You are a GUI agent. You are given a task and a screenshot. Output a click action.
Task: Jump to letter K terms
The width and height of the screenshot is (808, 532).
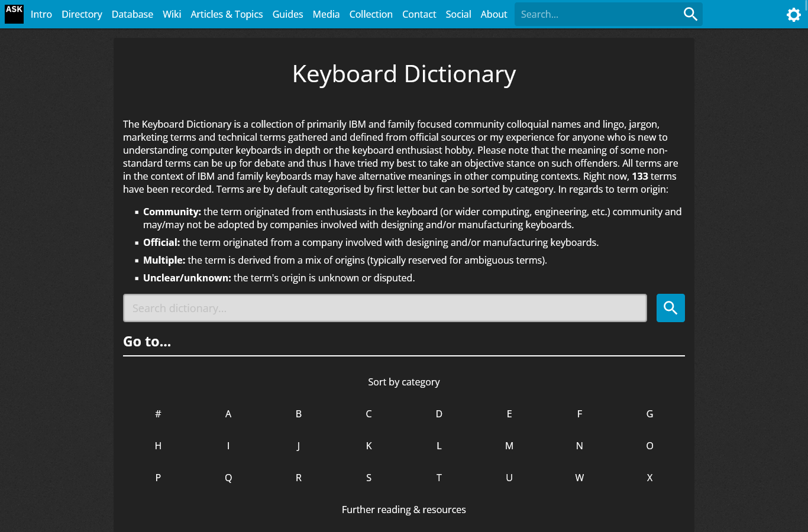(369, 446)
